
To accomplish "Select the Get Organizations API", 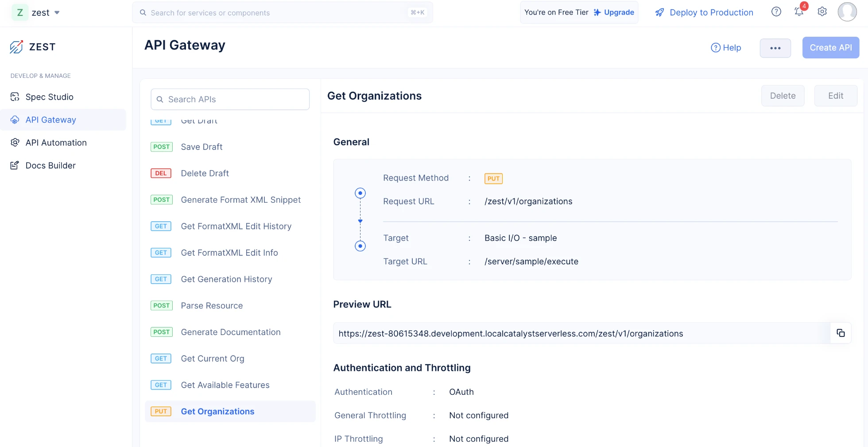I will coord(230,412).
